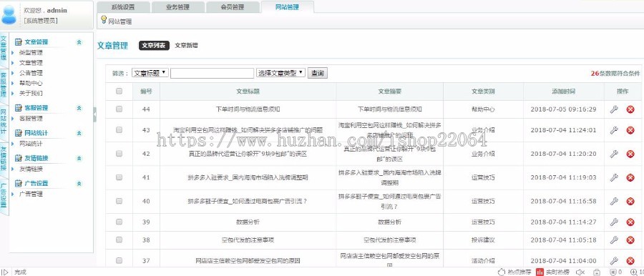
Task: Click the zoom magnifier icon in status bar
Action: pyautogui.click(x=633, y=272)
